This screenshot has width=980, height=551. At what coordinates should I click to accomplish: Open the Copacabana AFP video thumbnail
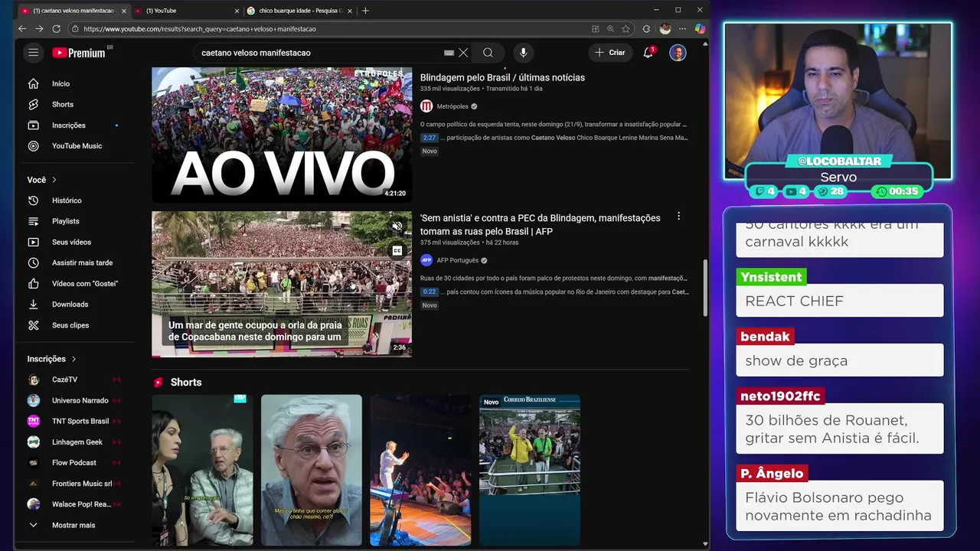282,284
